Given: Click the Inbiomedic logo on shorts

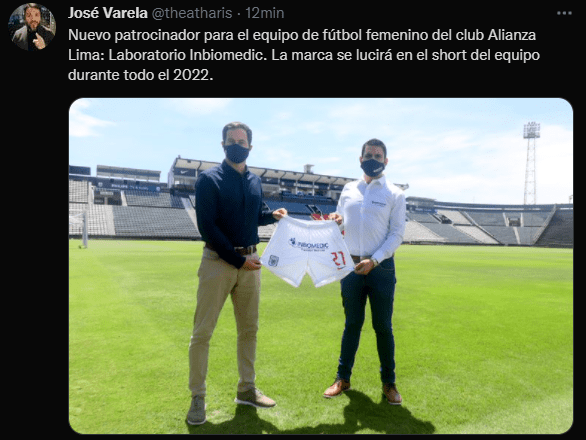Looking at the screenshot, I should (x=309, y=244).
